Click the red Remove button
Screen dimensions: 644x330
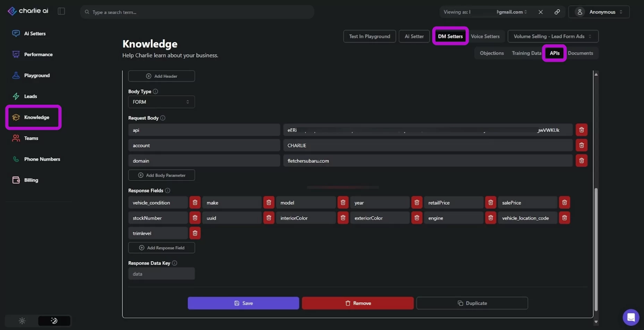[x=358, y=303]
